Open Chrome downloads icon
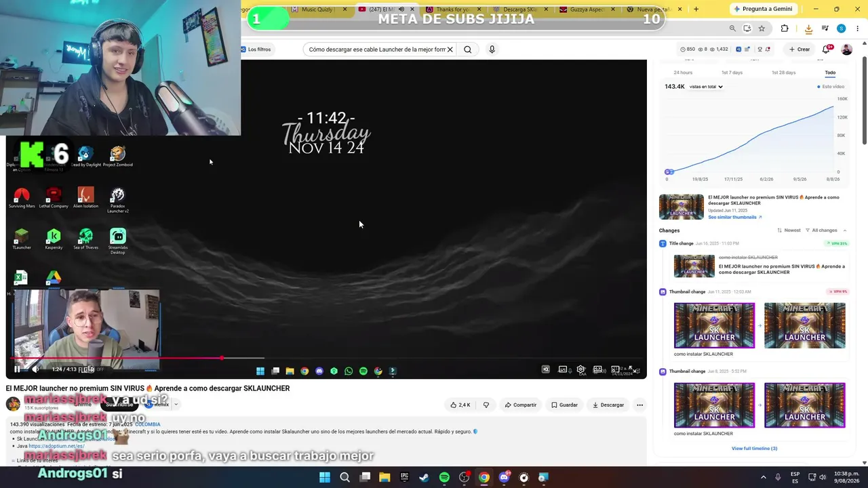This screenshot has height=488, width=868. point(808,28)
